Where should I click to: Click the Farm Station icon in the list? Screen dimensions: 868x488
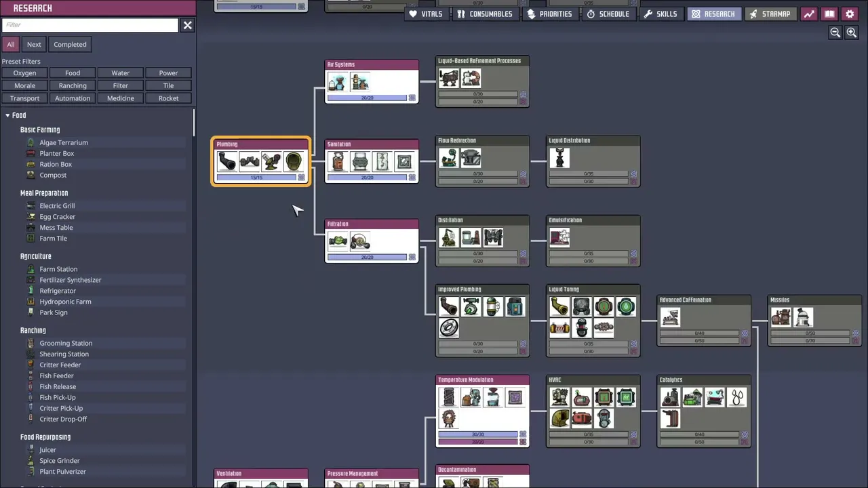click(x=31, y=269)
